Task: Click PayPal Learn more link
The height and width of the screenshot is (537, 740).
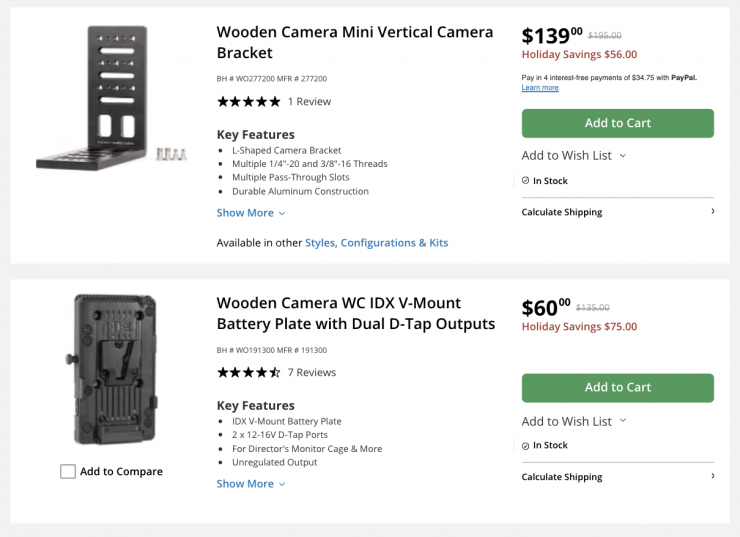Action: [x=540, y=88]
